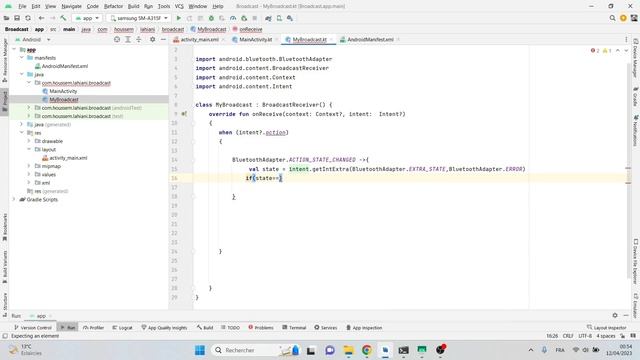Open Device Manager from the toolbar icon

click(x=279, y=18)
